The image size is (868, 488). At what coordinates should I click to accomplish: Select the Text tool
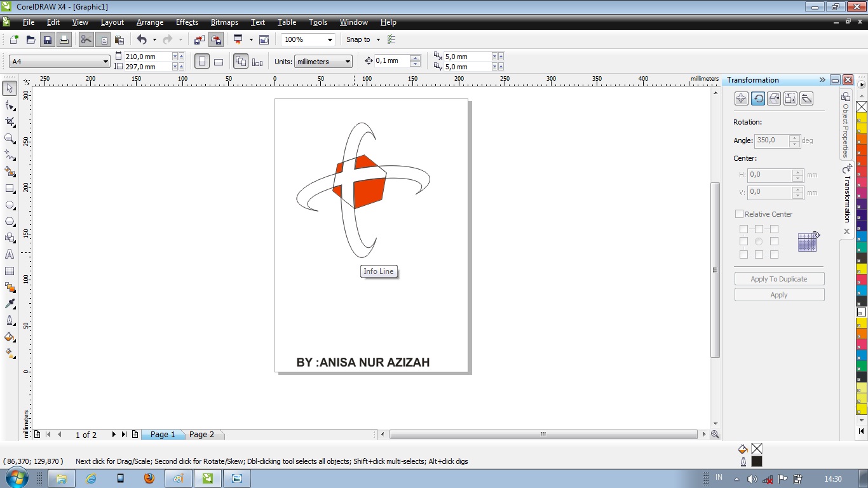pos(9,254)
